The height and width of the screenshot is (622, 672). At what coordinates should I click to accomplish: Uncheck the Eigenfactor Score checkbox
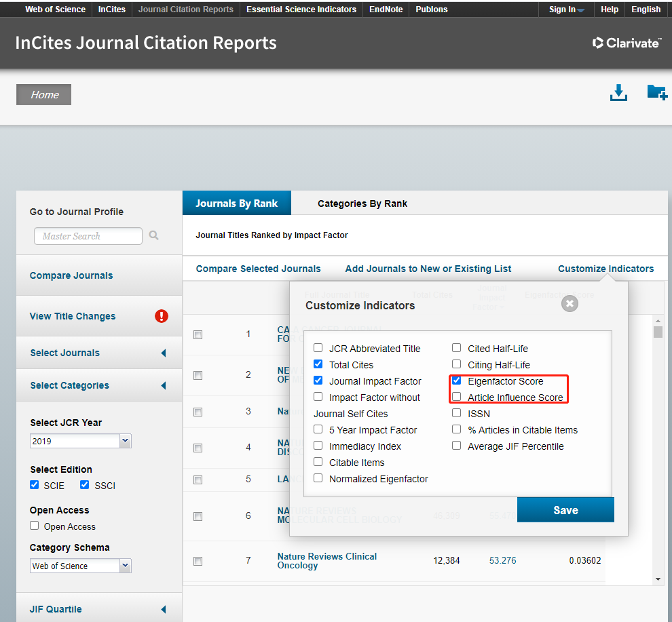[x=457, y=381]
